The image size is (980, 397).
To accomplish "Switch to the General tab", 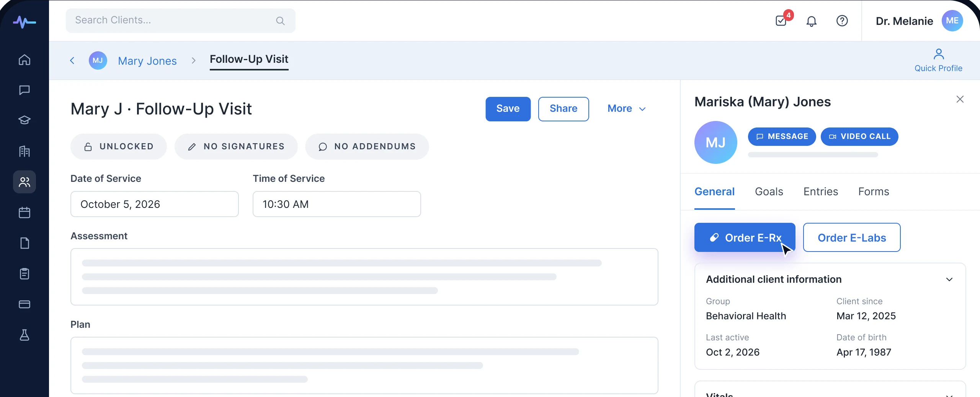I will click(x=714, y=191).
